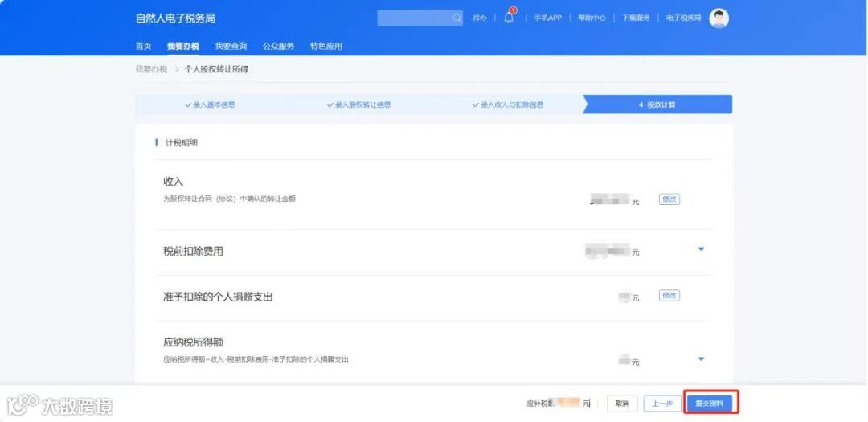This screenshot has height=422, width=868.
Task: Expand 应纳税所得额 details arrow
Action: [701, 358]
